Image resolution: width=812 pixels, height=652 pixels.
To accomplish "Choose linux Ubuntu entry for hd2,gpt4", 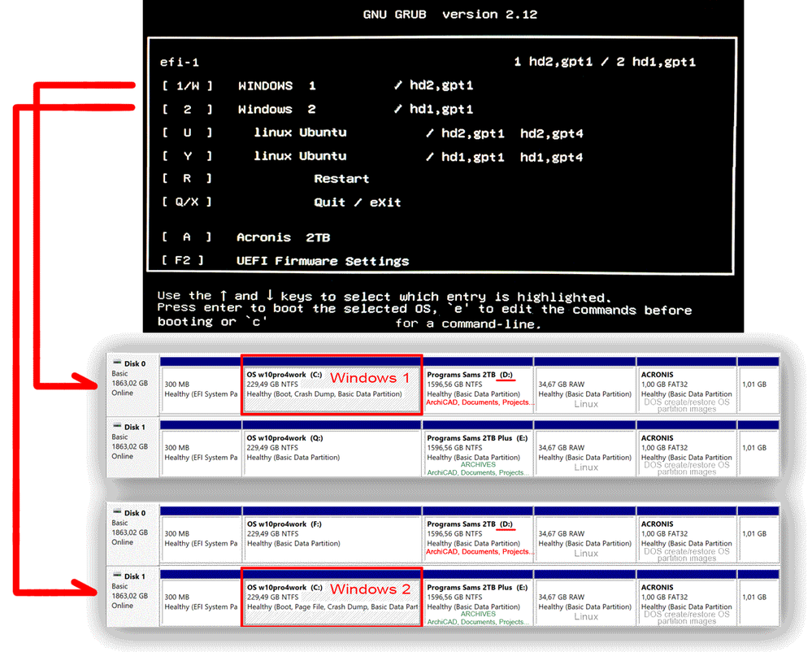I will point(373,133).
